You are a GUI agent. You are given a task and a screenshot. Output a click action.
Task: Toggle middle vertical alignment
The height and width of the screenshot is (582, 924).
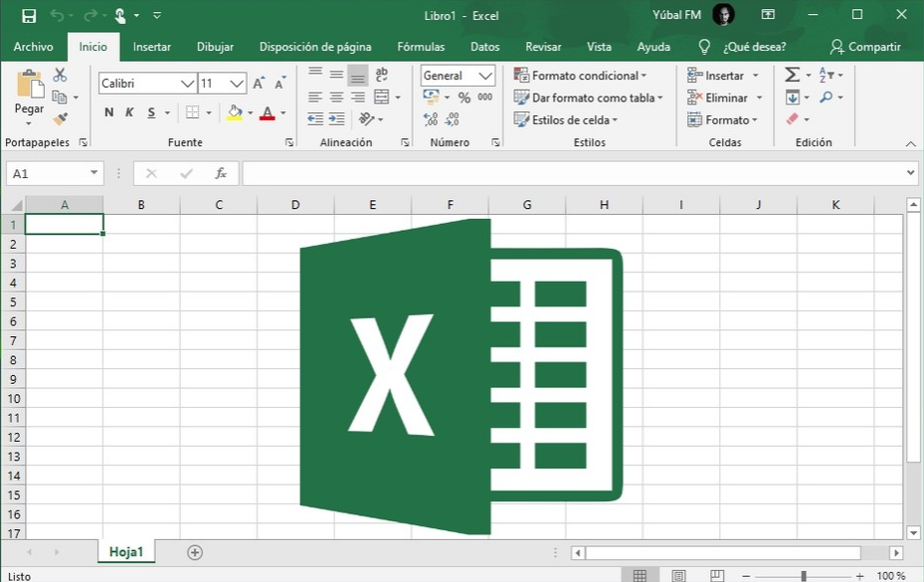336,75
